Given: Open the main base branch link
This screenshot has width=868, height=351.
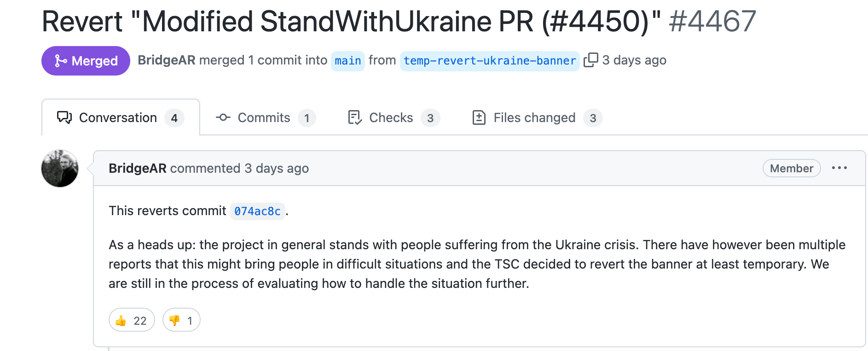Looking at the screenshot, I should (347, 61).
